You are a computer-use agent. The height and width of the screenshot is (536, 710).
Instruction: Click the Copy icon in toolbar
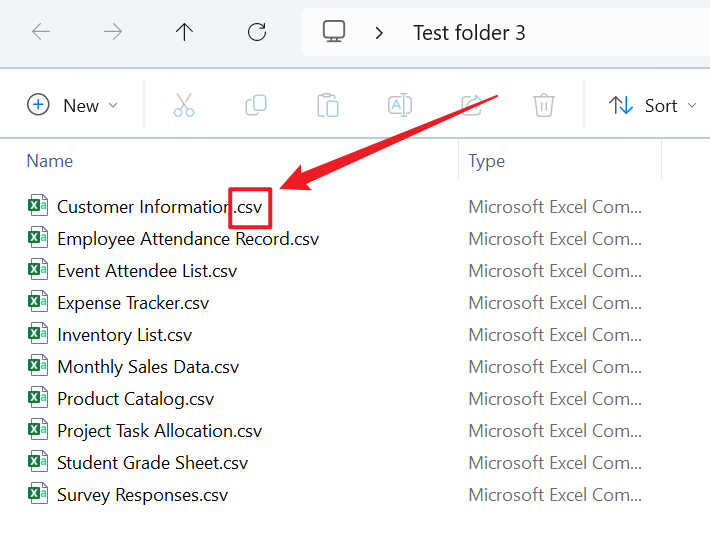point(256,105)
